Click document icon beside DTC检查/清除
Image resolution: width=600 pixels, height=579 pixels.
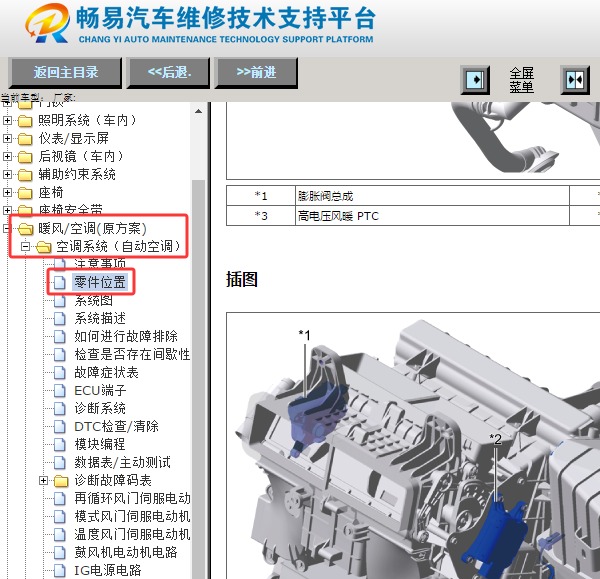coord(60,426)
